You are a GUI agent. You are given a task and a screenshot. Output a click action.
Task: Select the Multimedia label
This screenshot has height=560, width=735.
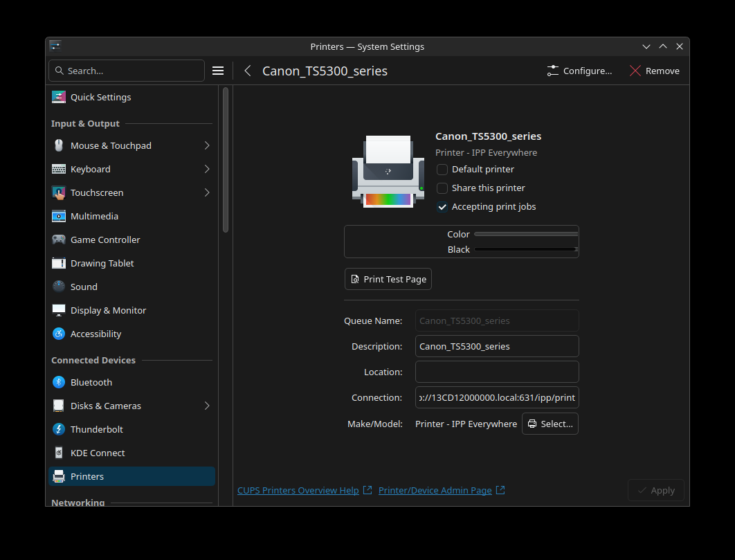(x=94, y=216)
